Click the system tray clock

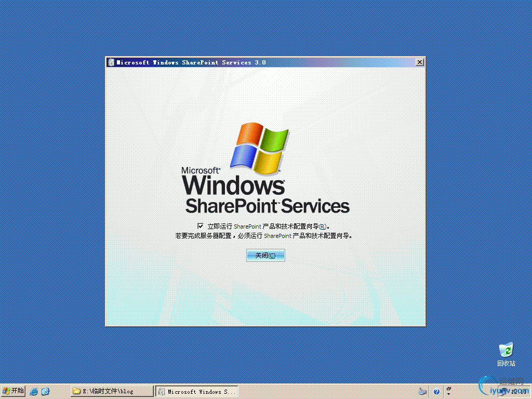tap(519, 392)
